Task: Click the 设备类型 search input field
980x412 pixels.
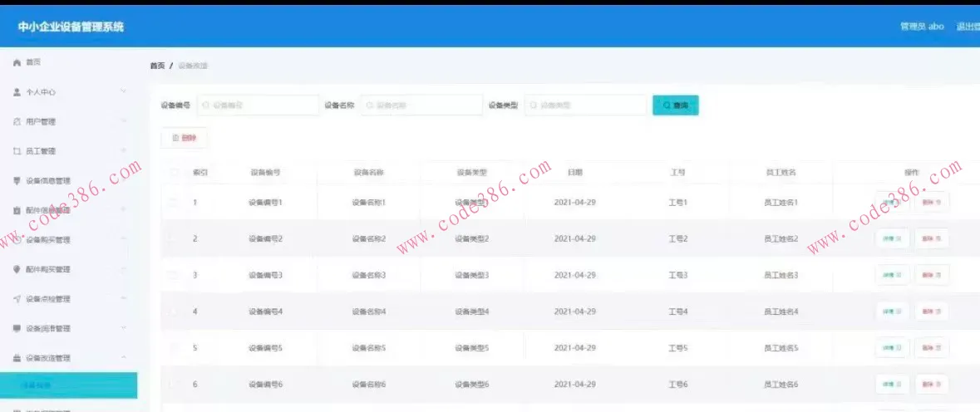Action: (586, 105)
